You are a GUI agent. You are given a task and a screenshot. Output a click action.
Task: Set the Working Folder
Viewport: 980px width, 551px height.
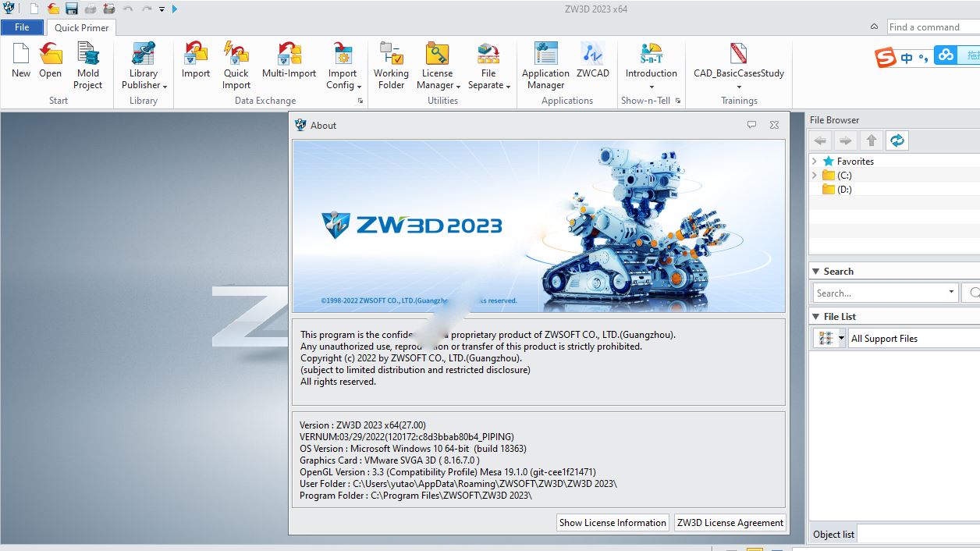click(x=392, y=66)
